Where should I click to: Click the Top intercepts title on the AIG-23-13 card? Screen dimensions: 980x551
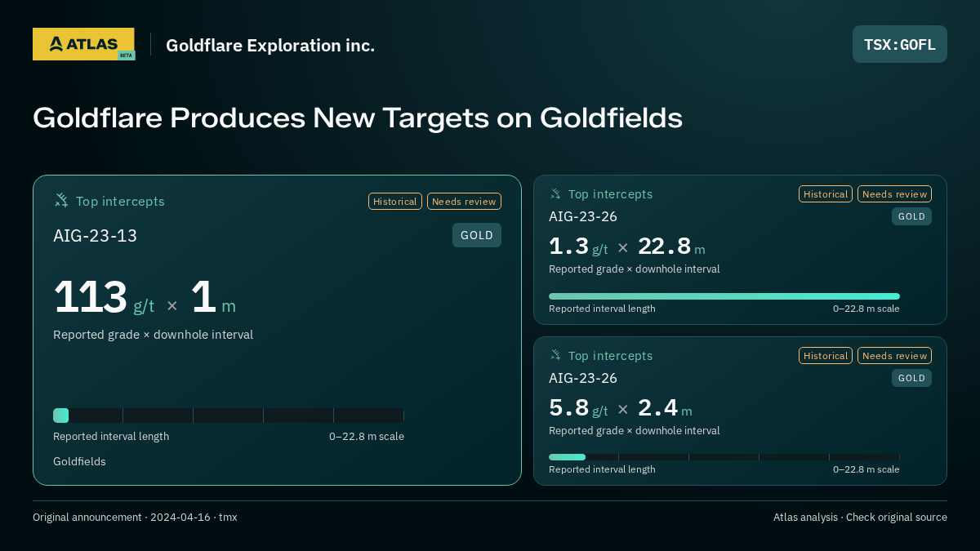click(120, 202)
